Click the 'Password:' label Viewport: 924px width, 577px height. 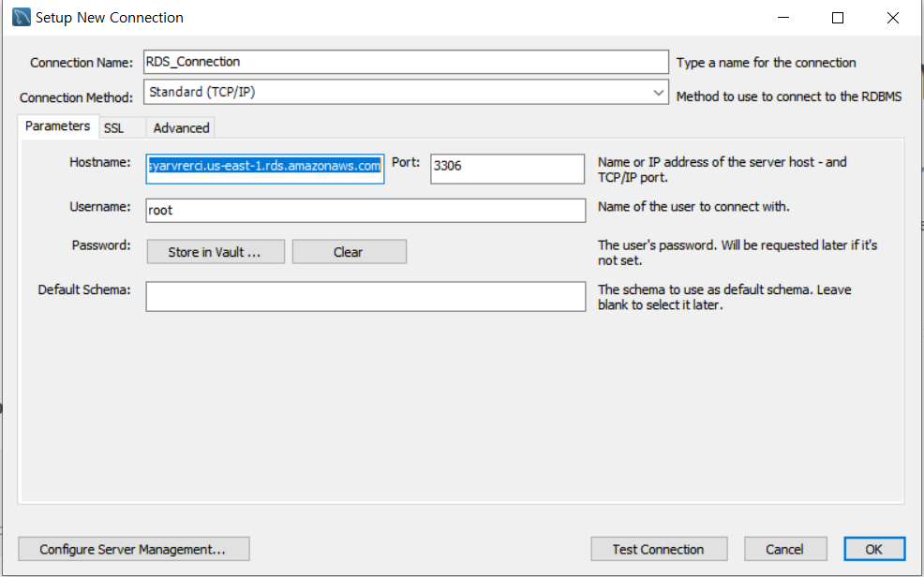click(101, 244)
